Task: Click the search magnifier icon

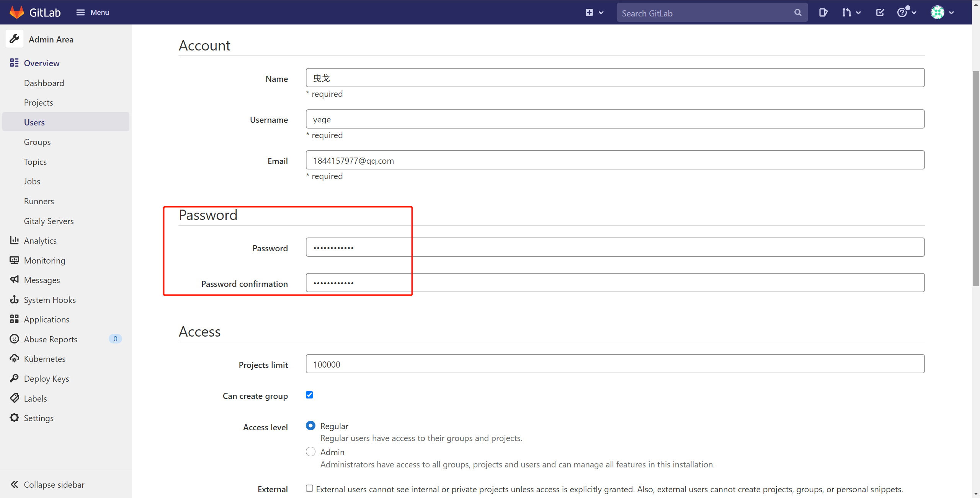Action: (x=798, y=13)
